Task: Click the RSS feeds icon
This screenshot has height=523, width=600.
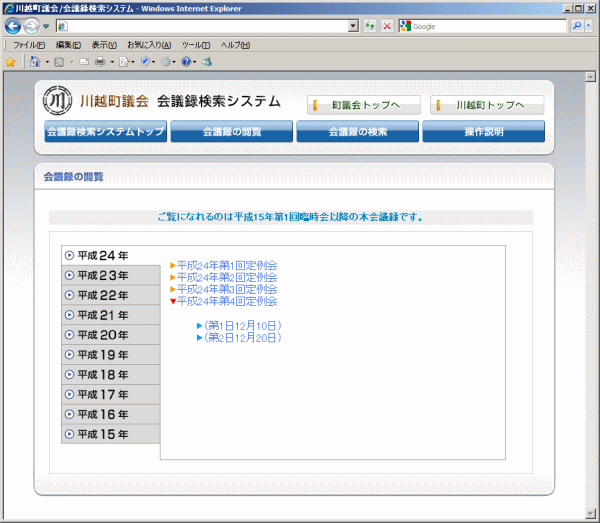Action: (x=59, y=62)
